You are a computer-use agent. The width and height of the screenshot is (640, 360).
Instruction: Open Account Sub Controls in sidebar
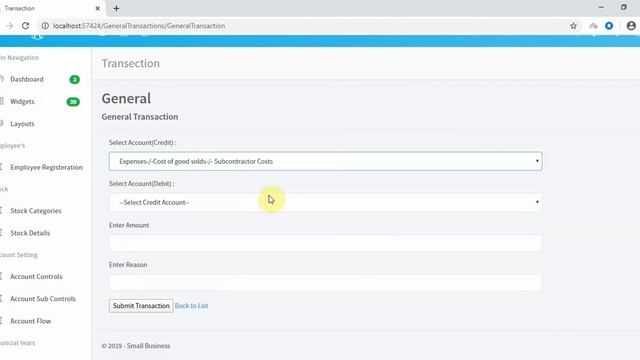tap(43, 299)
